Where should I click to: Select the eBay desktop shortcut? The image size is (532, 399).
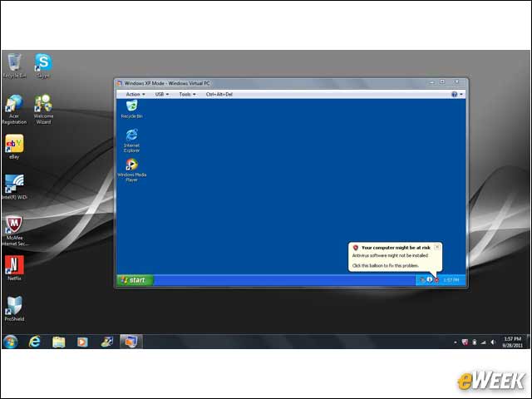14,147
